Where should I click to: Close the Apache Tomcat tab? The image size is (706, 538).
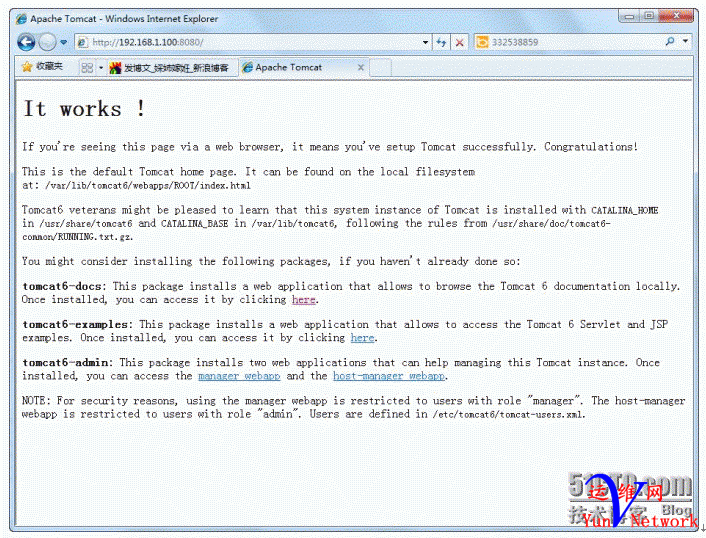(x=361, y=68)
